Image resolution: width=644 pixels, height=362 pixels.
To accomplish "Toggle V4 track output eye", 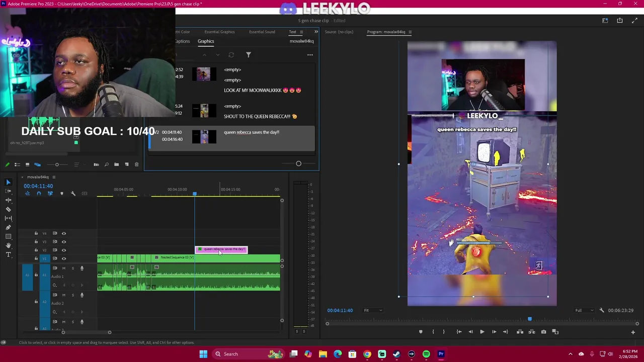I will pyautogui.click(x=64, y=233).
